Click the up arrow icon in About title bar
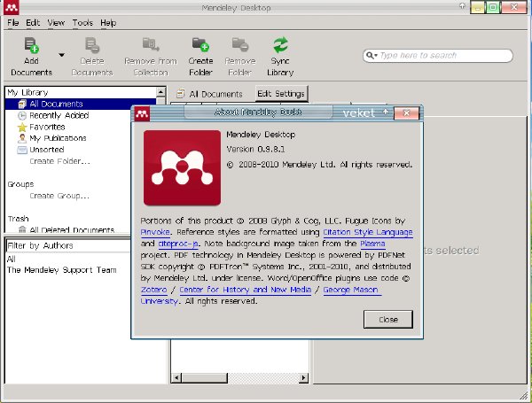This screenshot has height=403, width=532. point(386,112)
